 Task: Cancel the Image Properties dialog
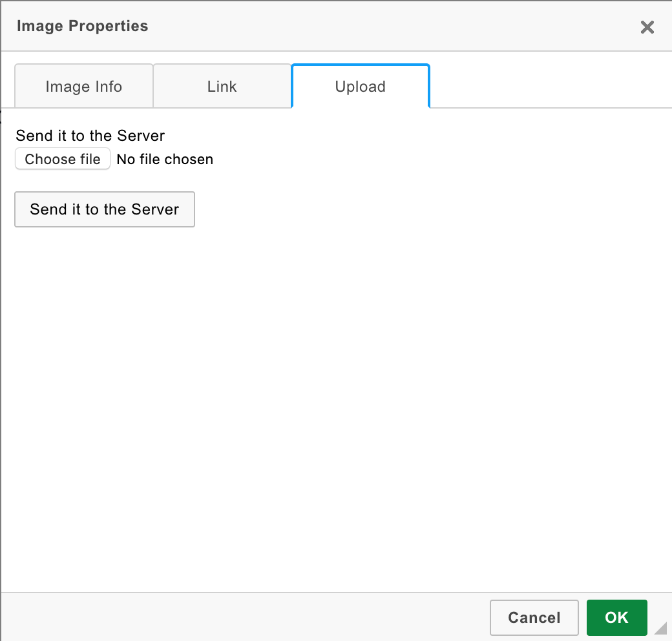pos(534,618)
